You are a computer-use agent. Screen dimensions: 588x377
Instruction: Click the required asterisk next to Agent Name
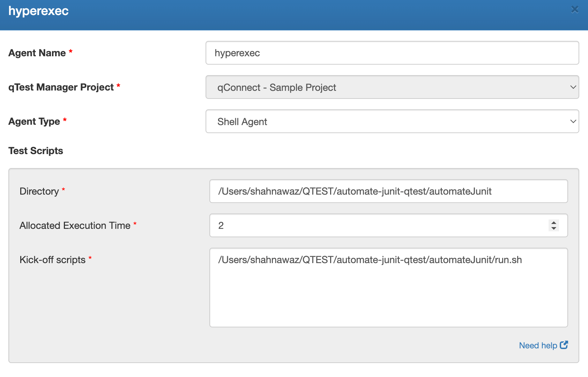[x=70, y=51]
